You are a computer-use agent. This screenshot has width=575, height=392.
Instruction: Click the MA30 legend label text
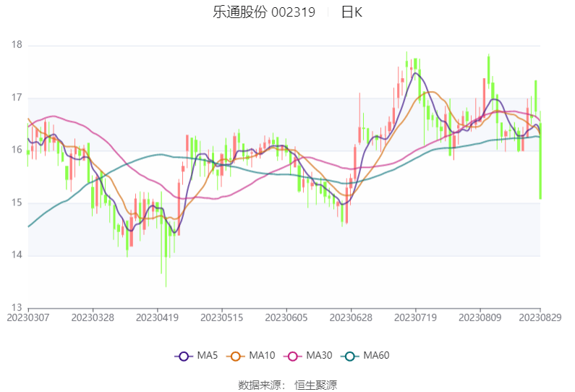319,356
